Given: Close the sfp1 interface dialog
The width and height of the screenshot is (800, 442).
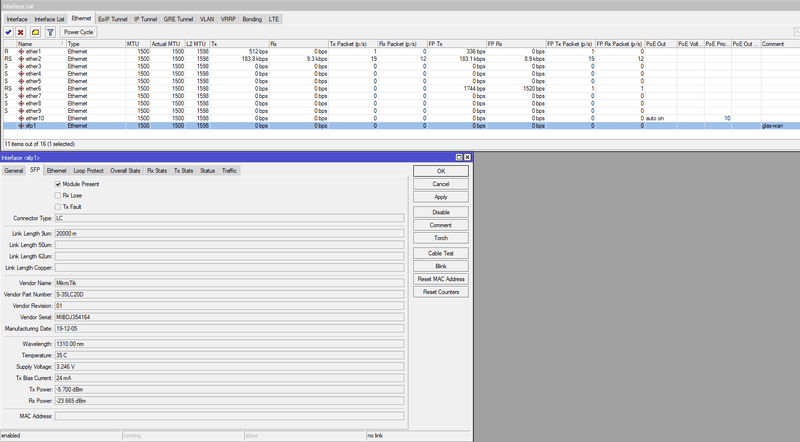Looking at the screenshot, I should 467,158.
